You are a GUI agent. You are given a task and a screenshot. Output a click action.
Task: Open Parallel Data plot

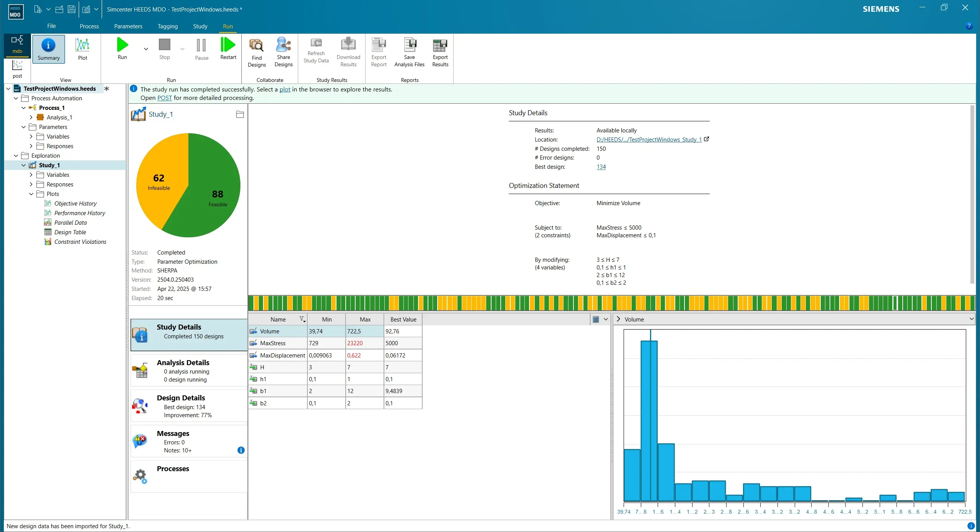coord(70,223)
